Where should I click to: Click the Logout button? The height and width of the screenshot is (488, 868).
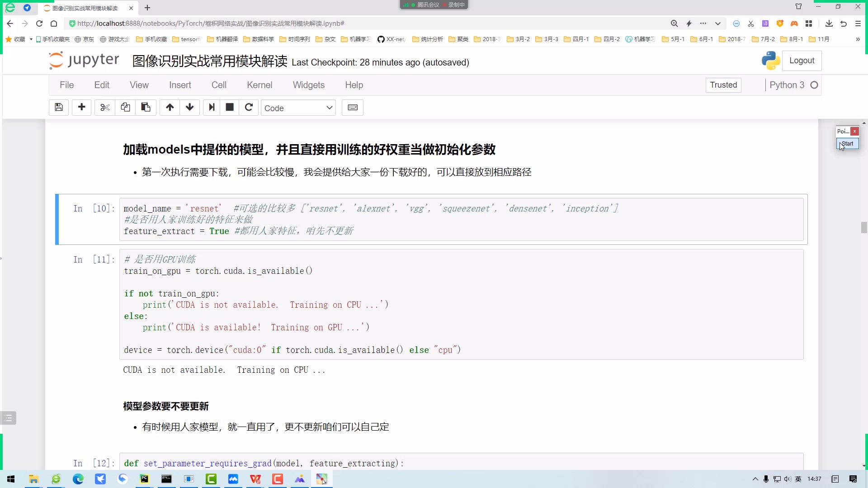(802, 61)
